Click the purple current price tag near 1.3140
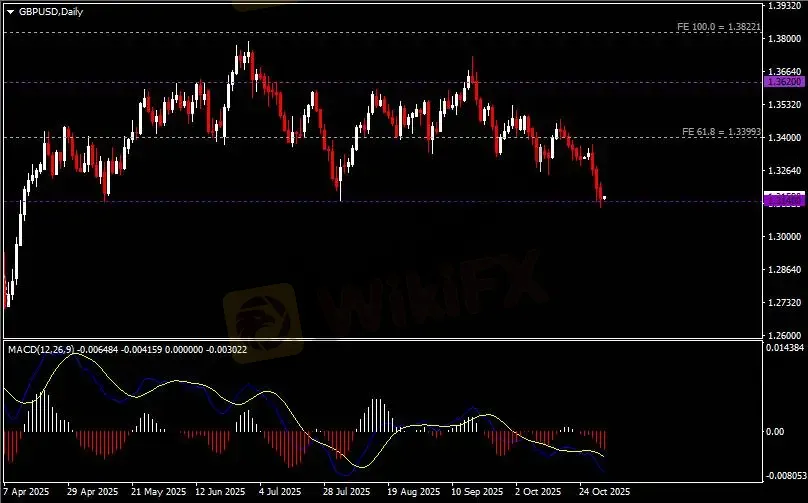808x503 pixels. [784, 200]
